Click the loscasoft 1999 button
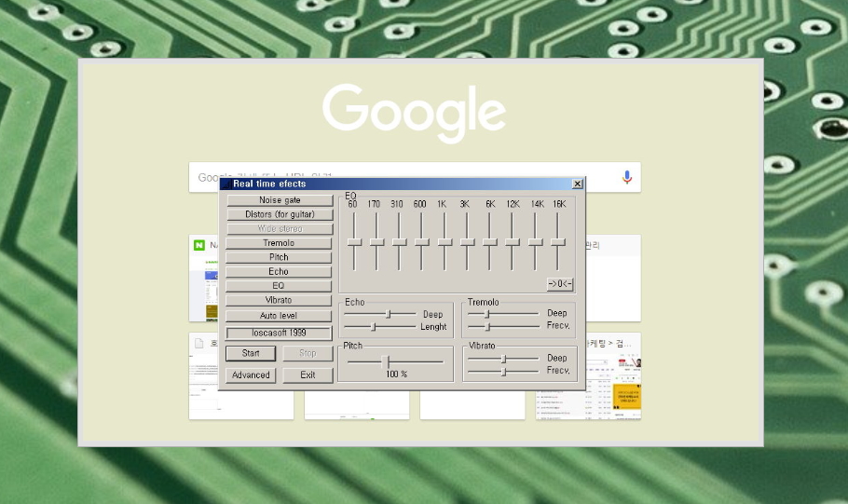The image size is (848, 504). click(x=279, y=334)
